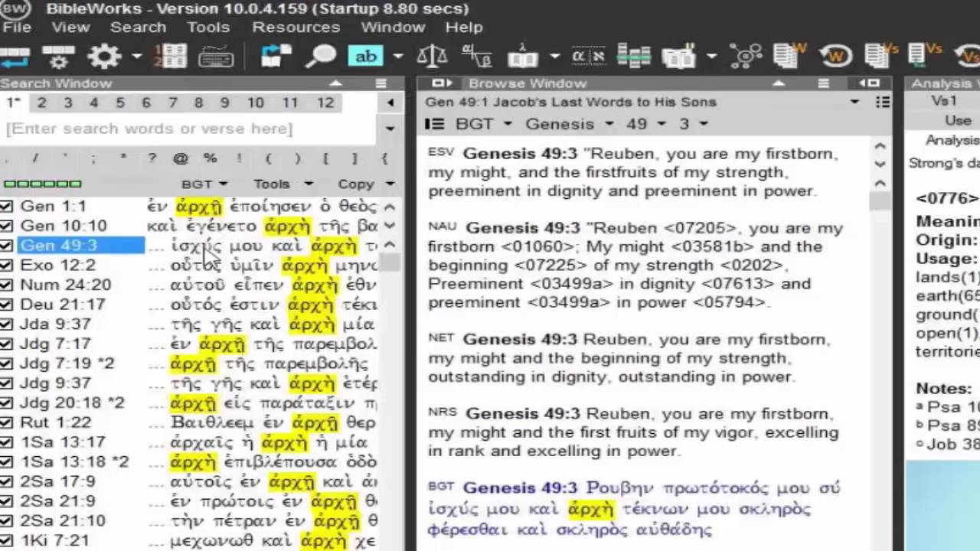The width and height of the screenshot is (980, 551).
Task: Select the highlighted ab text tool
Action: (365, 56)
